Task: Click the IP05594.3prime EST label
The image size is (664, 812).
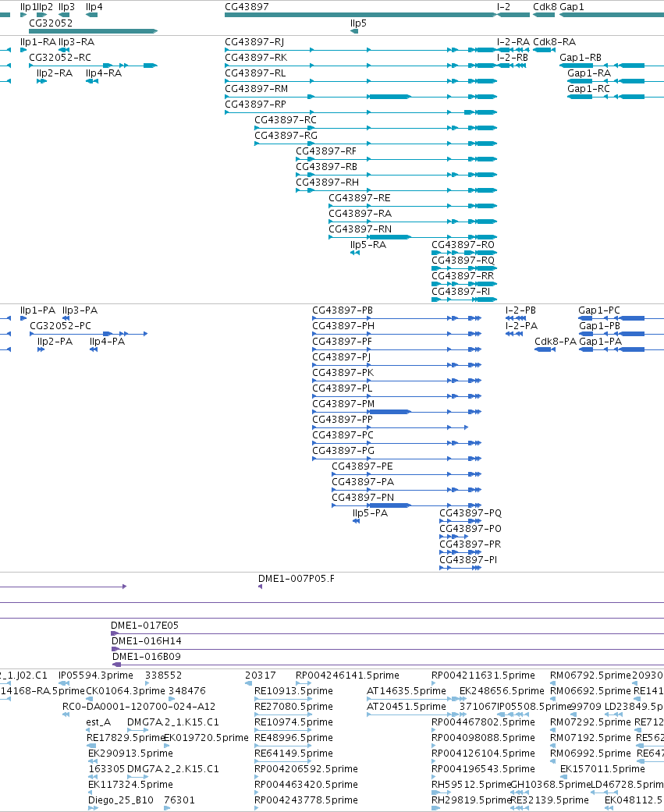Action: (96, 675)
